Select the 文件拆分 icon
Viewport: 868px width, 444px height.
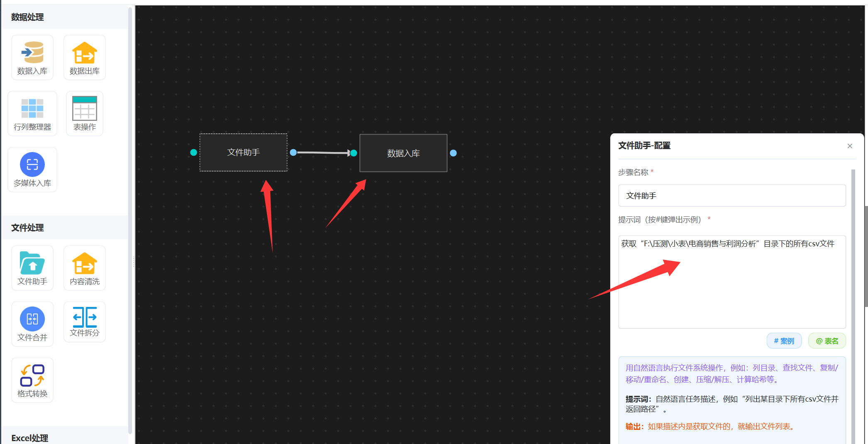84,317
